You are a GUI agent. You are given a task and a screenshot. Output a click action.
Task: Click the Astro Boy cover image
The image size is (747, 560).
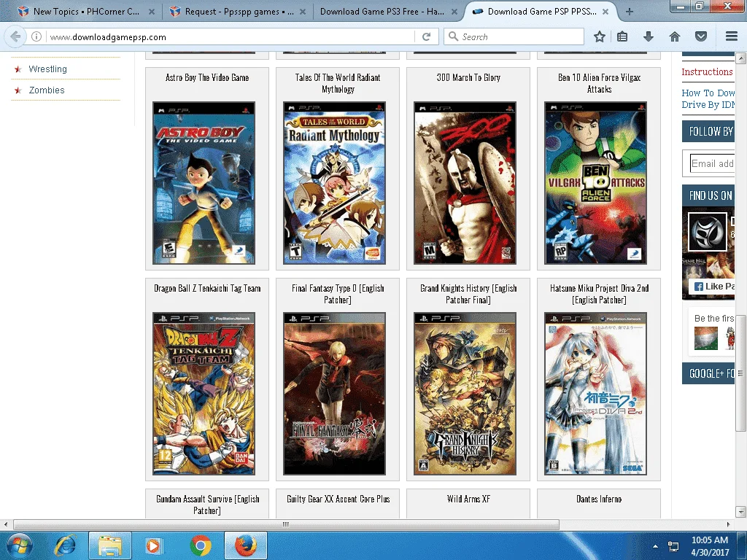click(x=204, y=183)
